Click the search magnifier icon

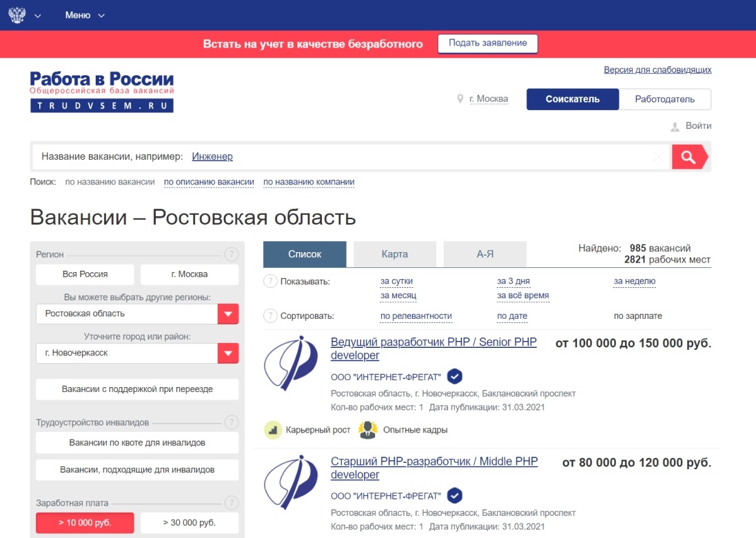[x=688, y=156]
